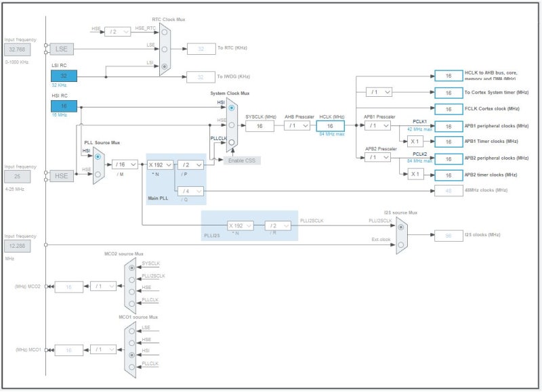
Task: Click APB2 timer clocks value box
Action: [x=449, y=175]
